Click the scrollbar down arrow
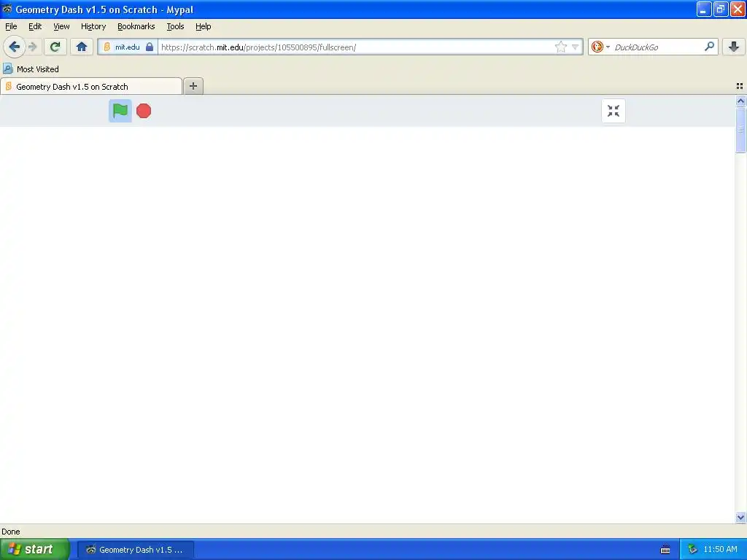 pyautogui.click(x=740, y=517)
